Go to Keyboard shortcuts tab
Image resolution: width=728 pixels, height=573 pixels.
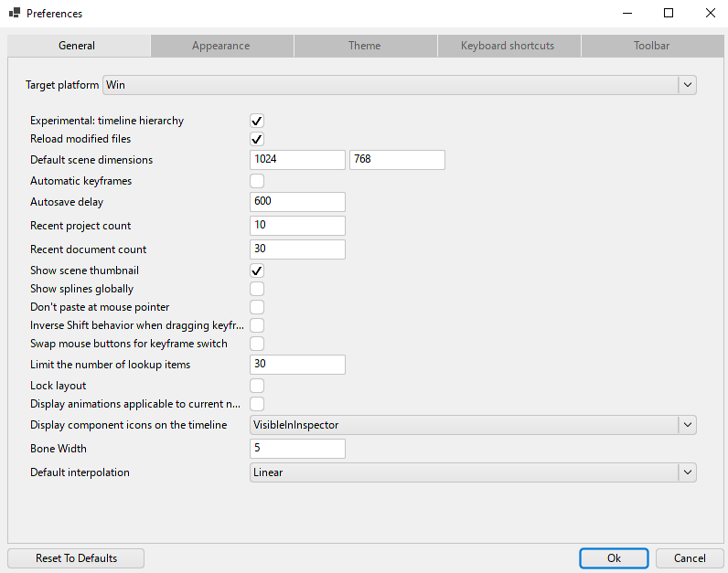point(508,46)
